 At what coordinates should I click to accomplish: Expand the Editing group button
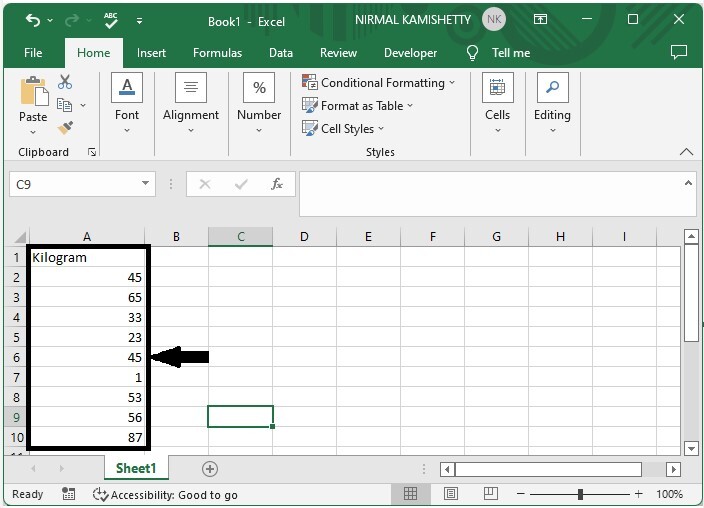point(552,104)
